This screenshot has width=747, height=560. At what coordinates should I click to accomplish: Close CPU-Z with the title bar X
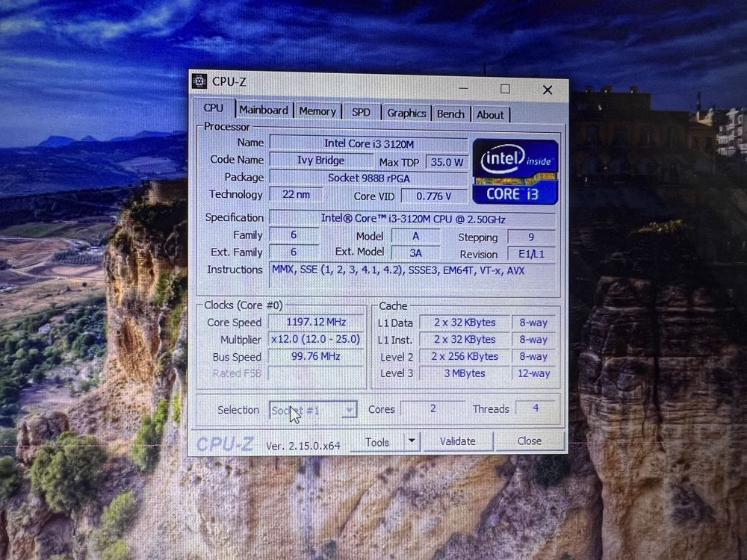pyautogui.click(x=548, y=90)
